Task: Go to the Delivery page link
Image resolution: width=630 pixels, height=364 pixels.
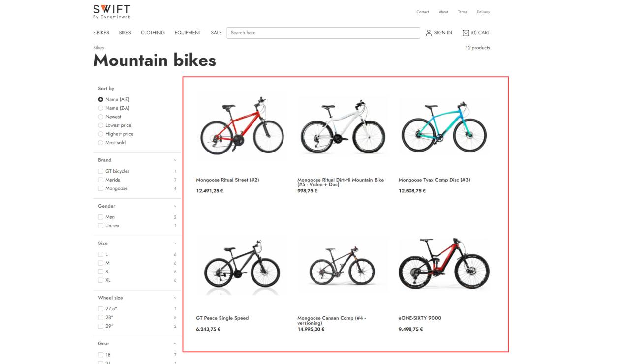Action: [x=483, y=12]
